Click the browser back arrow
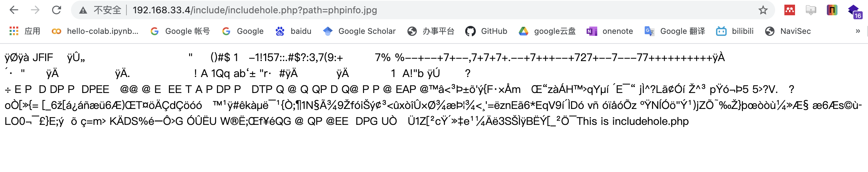 tap(14, 10)
